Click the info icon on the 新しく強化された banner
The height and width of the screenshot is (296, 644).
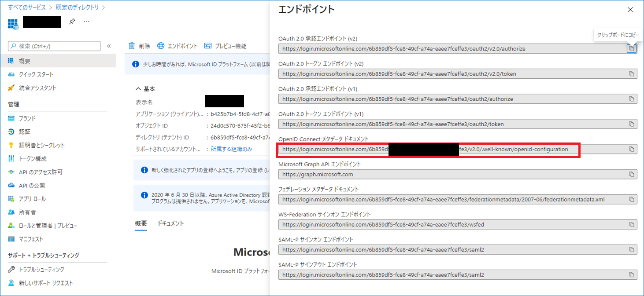[144, 170]
